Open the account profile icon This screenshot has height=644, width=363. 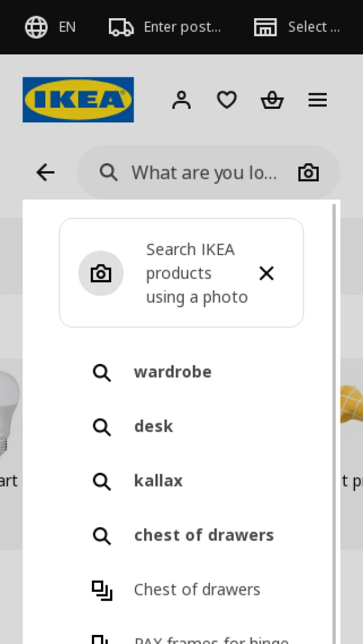click(x=181, y=100)
